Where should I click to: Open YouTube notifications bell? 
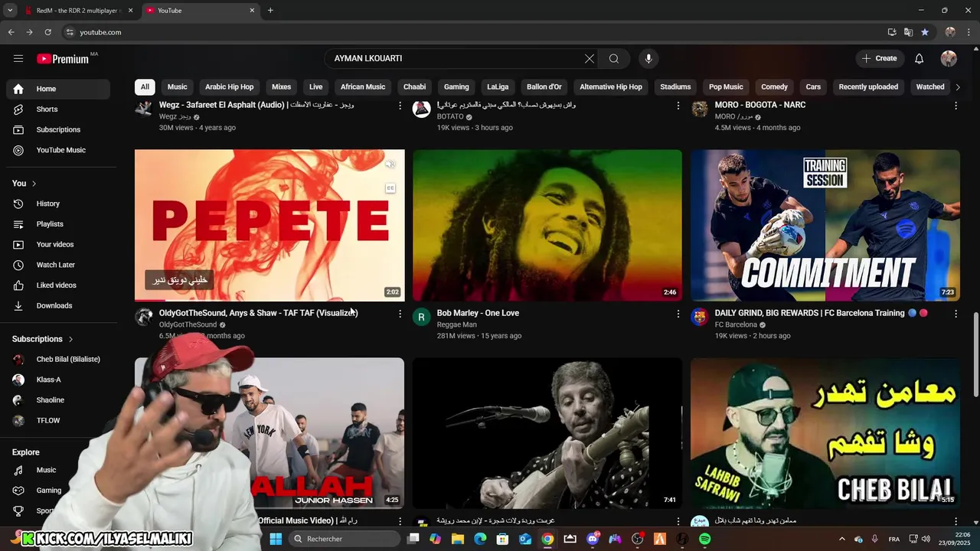click(x=919, y=58)
